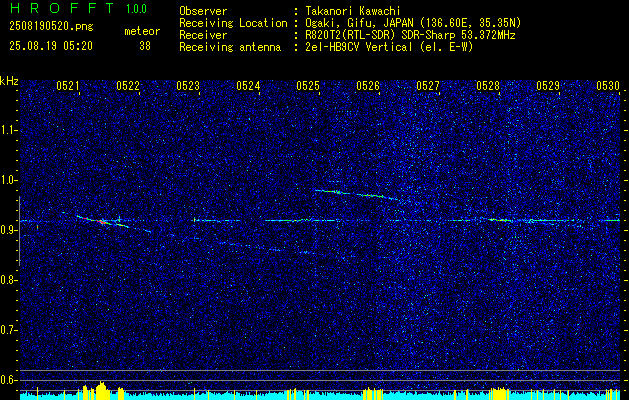Click the Ogaki, Gifu, JAPAN location text
The width and height of the screenshot is (629, 400).
click(413, 23)
